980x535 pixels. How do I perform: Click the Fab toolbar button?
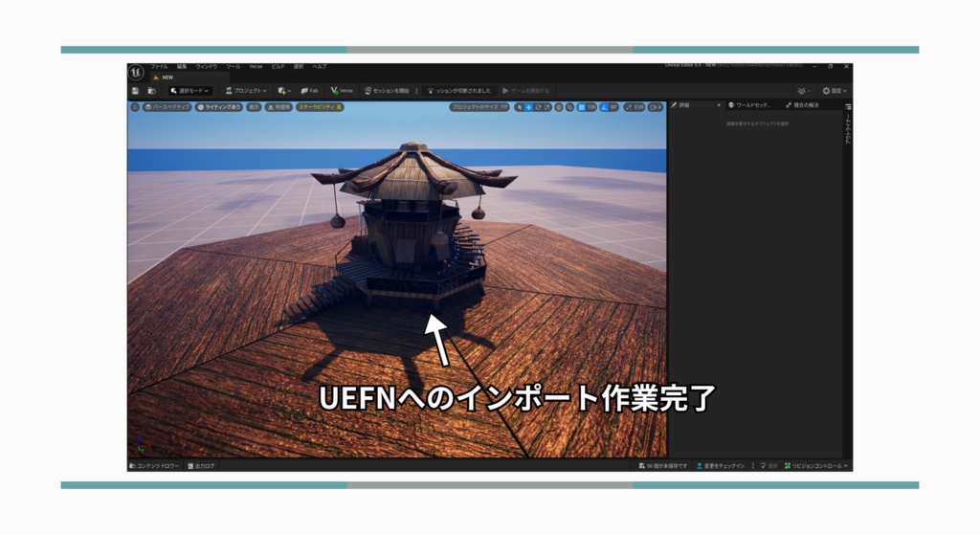[309, 91]
